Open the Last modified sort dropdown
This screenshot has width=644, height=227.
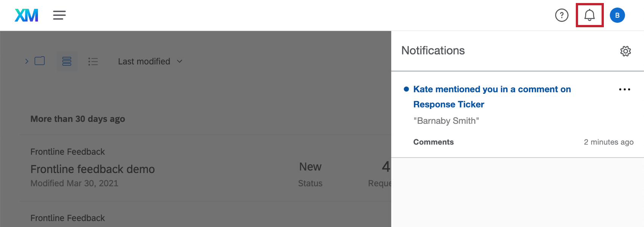[150, 61]
